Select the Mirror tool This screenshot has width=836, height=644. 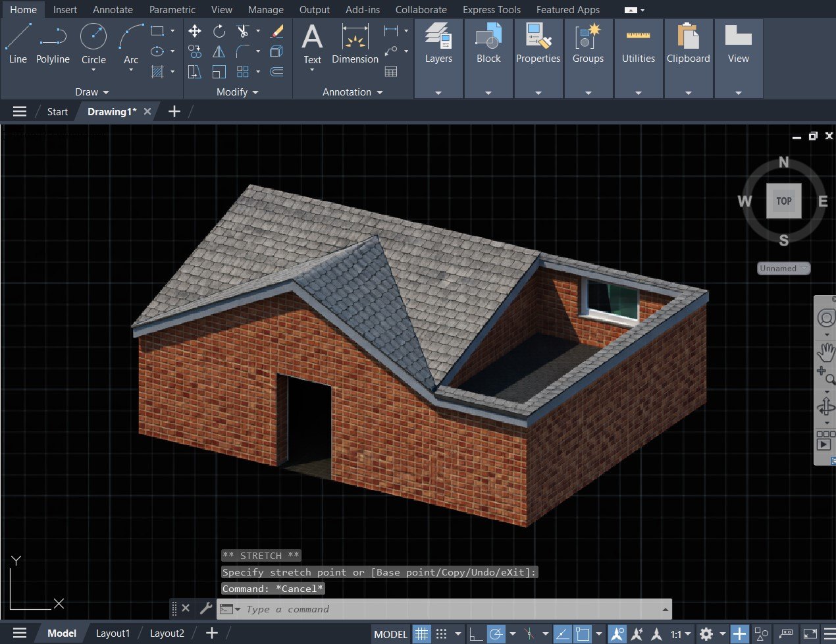pyautogui.click(x=219, y=51)
